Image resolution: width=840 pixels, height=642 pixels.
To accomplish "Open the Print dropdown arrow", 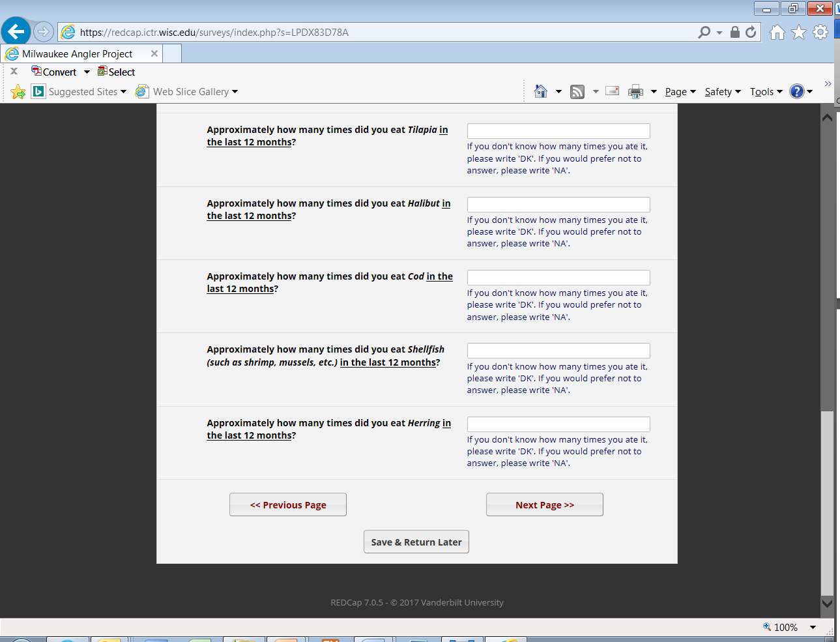I will coord(654,92).
